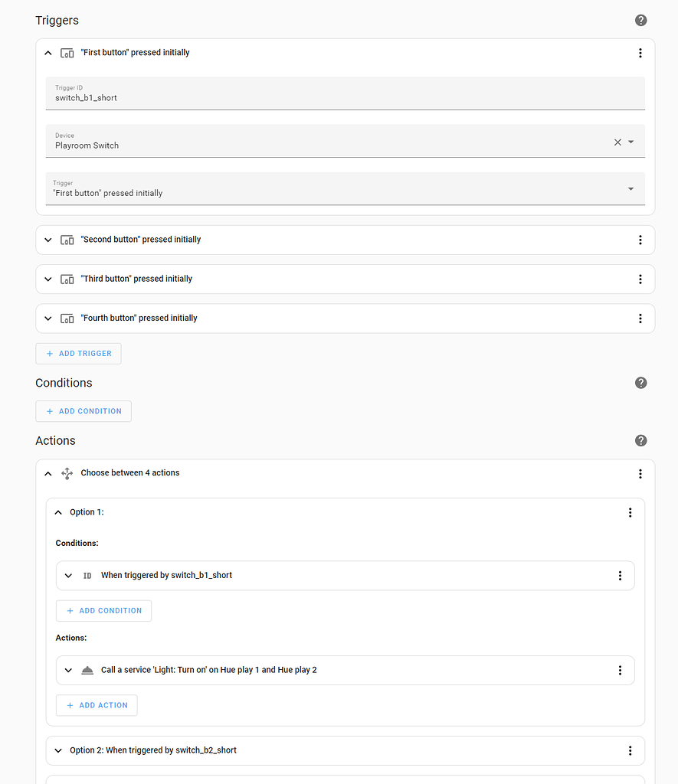Open the Trigger dropdown showing 'First button pressed initially'
This screenshot has width=678, height=784.
coord(631,188)
